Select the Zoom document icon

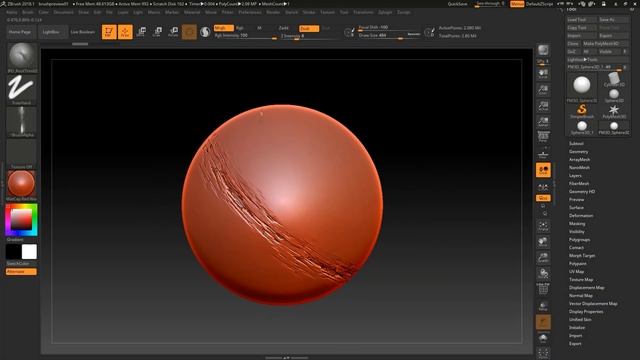(543, 90)
